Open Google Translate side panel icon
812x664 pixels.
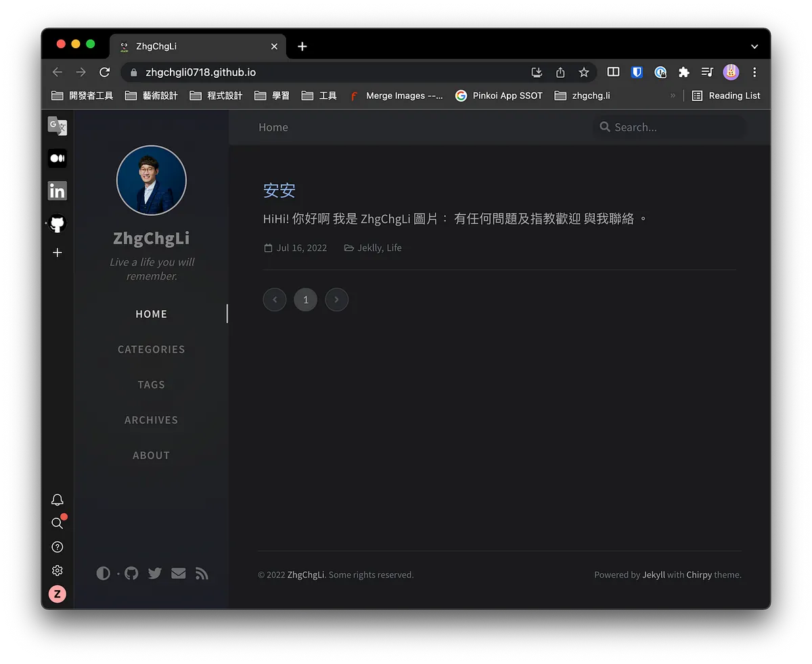pos(58,126)
